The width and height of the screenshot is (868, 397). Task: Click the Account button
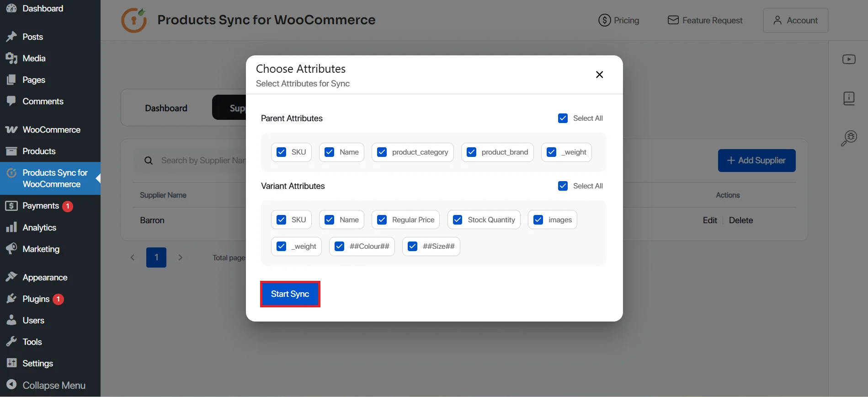(x=796, y=20)
